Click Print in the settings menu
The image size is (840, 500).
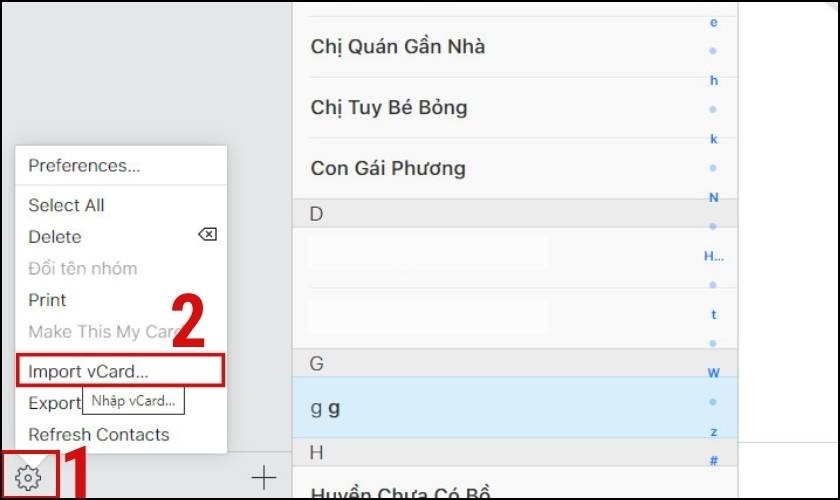tap(47, 300)
